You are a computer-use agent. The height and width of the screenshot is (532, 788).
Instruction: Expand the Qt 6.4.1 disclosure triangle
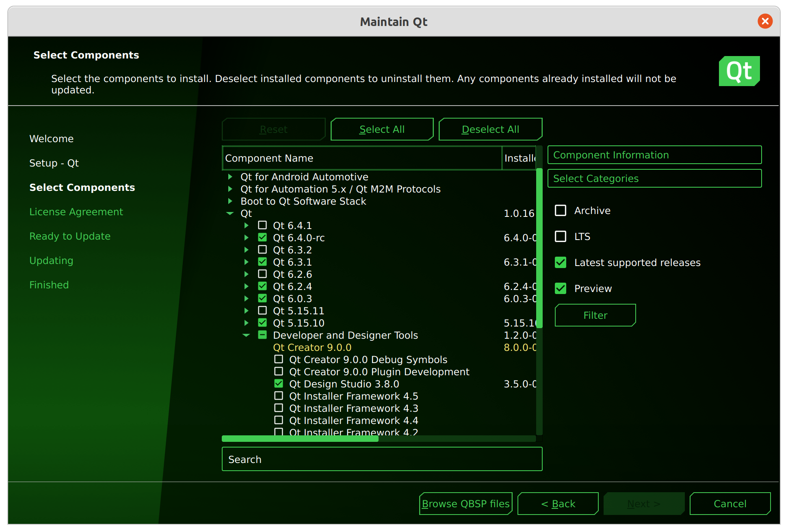coord(247,226)
